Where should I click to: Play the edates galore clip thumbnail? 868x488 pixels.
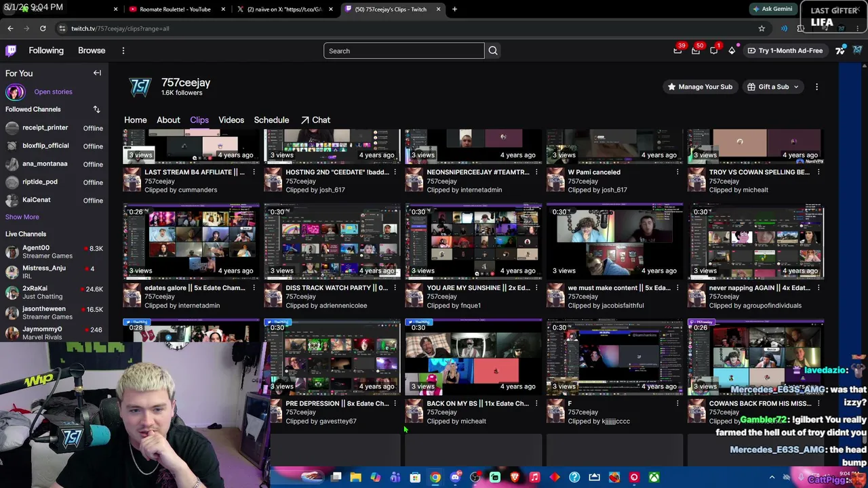click(191, 241)
